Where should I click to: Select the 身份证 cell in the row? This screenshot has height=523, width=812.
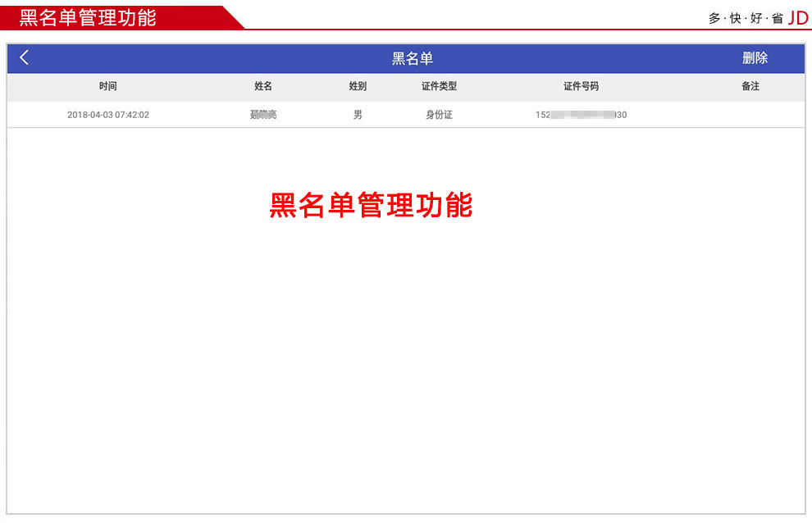tap(439, 115)
